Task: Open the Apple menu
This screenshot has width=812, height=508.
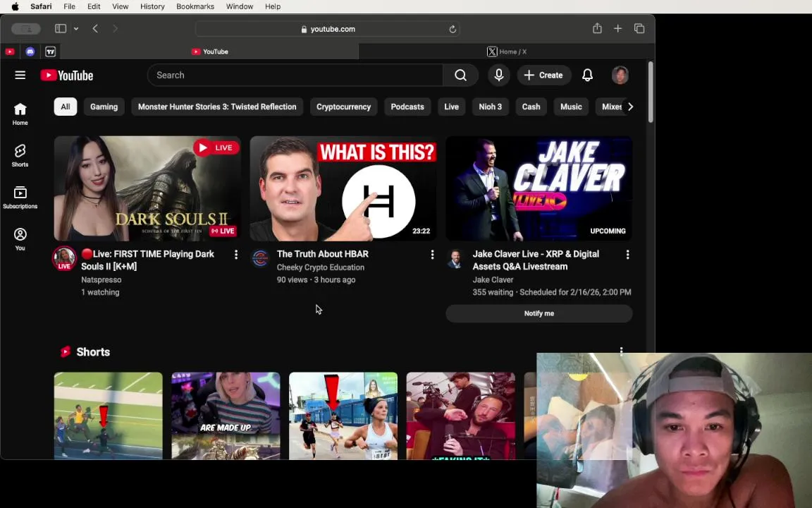Action: coord(15,6)
